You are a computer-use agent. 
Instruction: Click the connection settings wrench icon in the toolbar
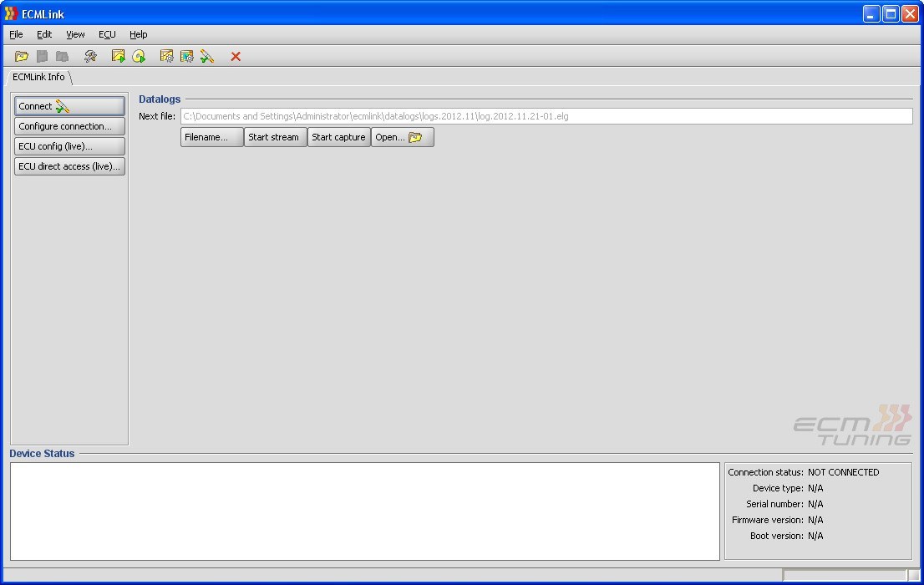pyautogui.click(x=90, y=56)
